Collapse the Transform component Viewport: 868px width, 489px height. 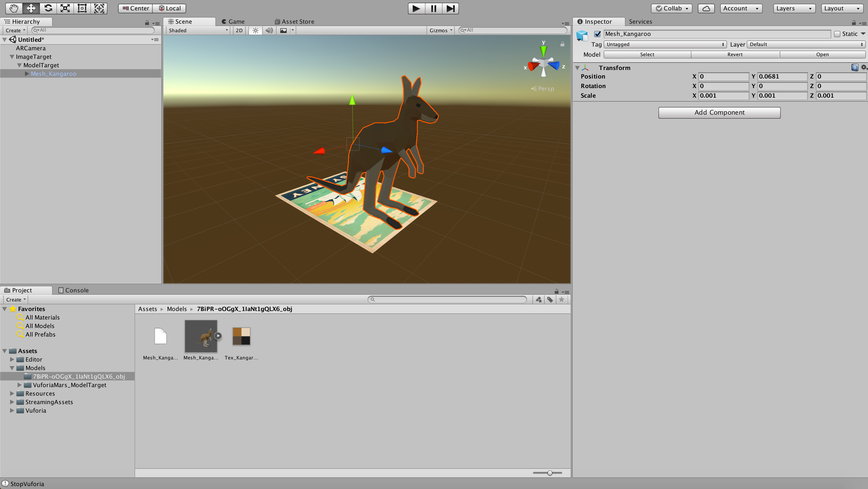[x=577, y=68]
